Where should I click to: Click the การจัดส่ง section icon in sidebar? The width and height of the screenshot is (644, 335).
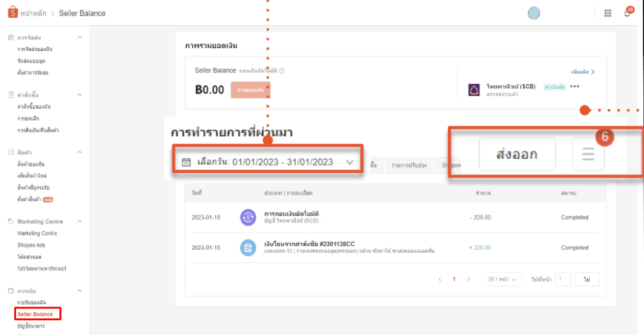(x=11, y=37)
